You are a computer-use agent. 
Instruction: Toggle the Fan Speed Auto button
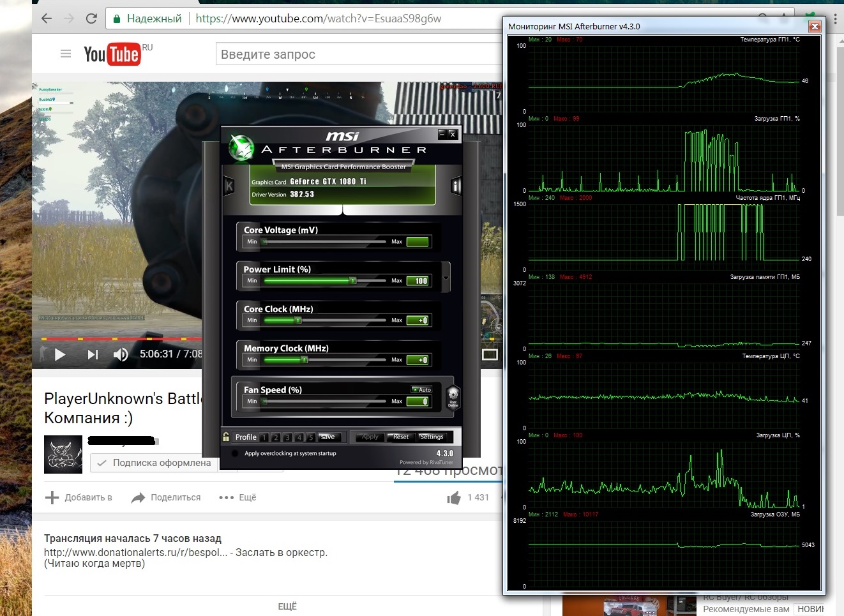[x=421, y=389]
